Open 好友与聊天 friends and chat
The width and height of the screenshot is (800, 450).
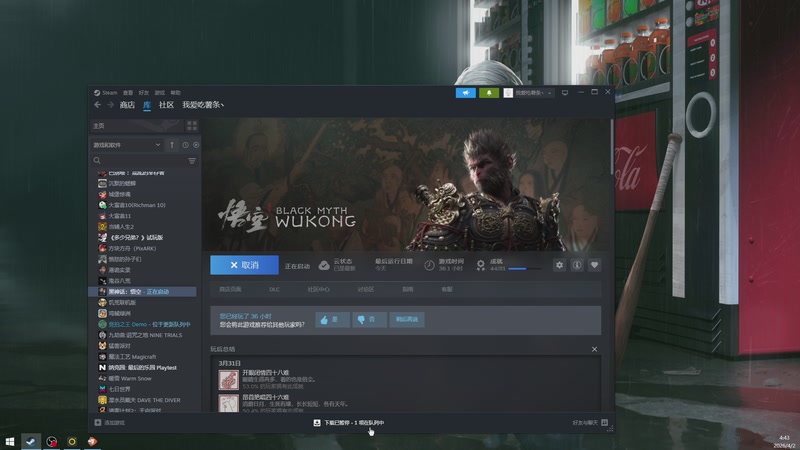pyautogui.click(x=590, y=422)
